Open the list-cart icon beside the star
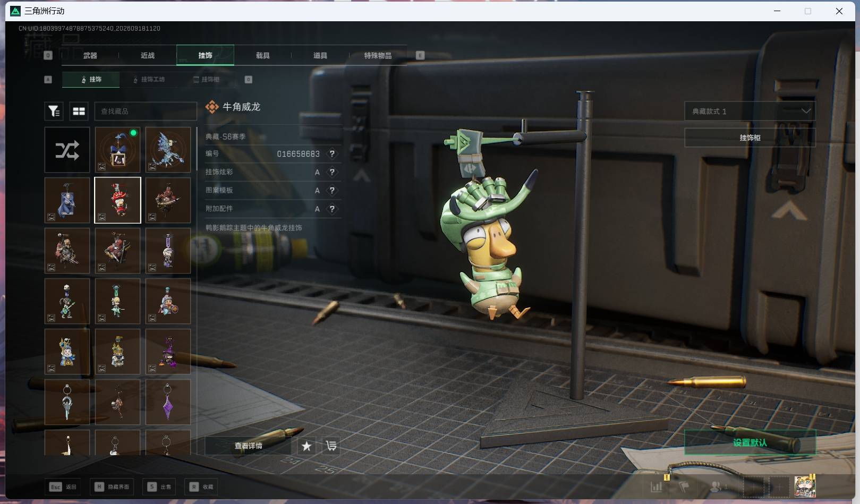This screenshot has height=504, width=860. pos(331,446)
